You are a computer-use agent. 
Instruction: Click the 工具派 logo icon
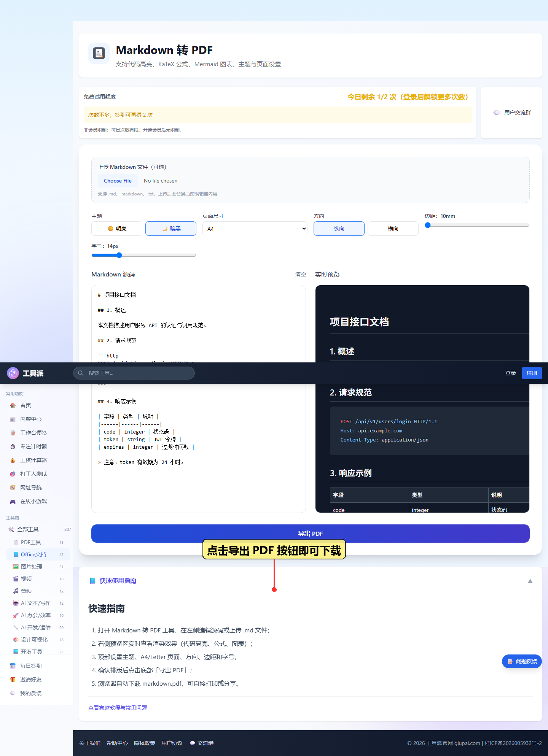coord(13,373)
